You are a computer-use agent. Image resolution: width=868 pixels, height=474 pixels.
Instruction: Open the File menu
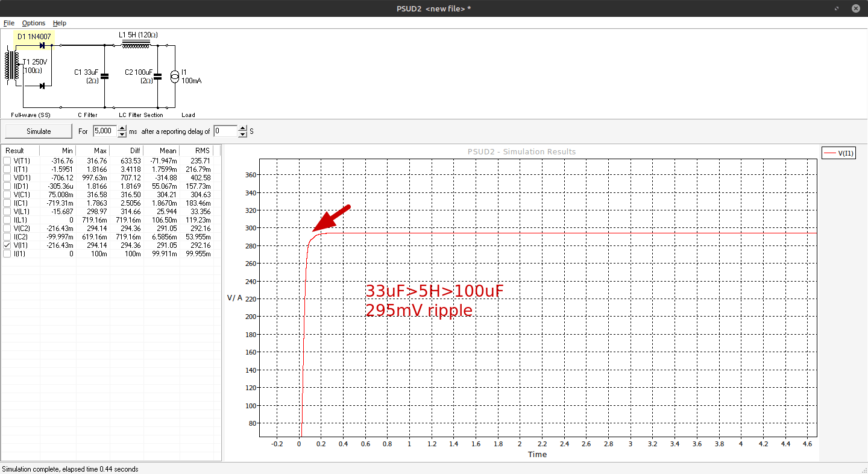[x=9, y=23]
